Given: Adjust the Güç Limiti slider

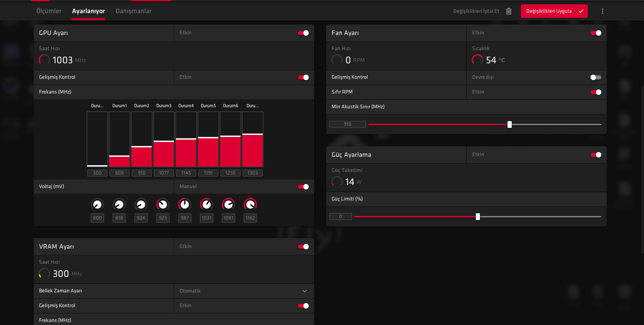Looking at the screenshot, I should tap(478, 217).
